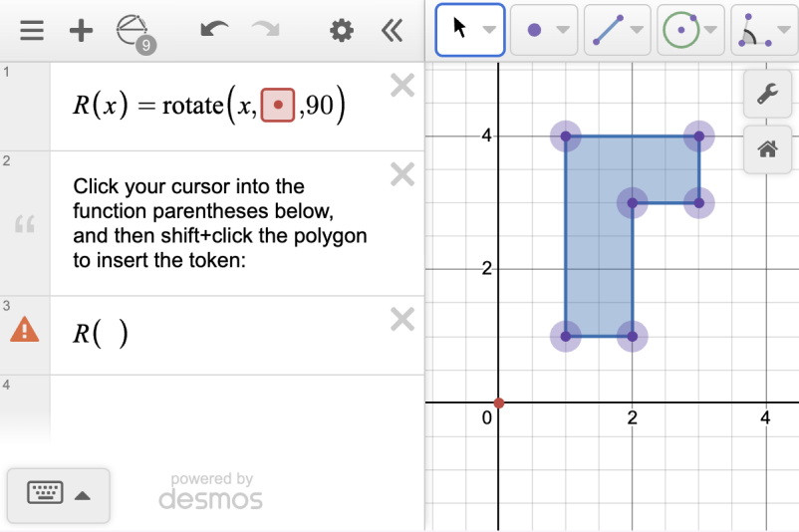Click the plus Add Item button
The image size is (799, 532).
(x=81, y=31)
